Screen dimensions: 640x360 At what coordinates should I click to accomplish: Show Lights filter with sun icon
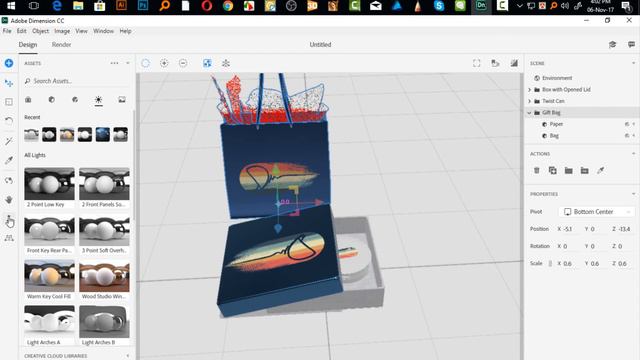coord(98,100)
